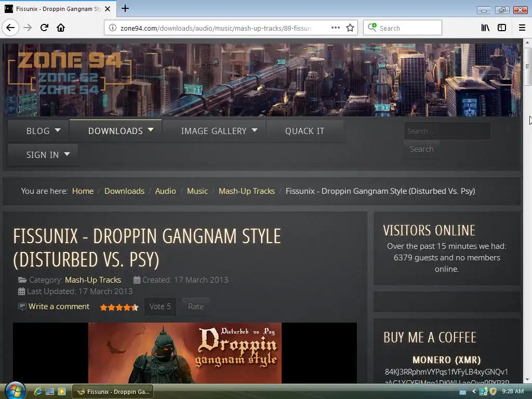Image resolution: width=532 pixels, height=399 pixels.
Task: Open the Vote 5 dropdown
Action: [160, 307]
